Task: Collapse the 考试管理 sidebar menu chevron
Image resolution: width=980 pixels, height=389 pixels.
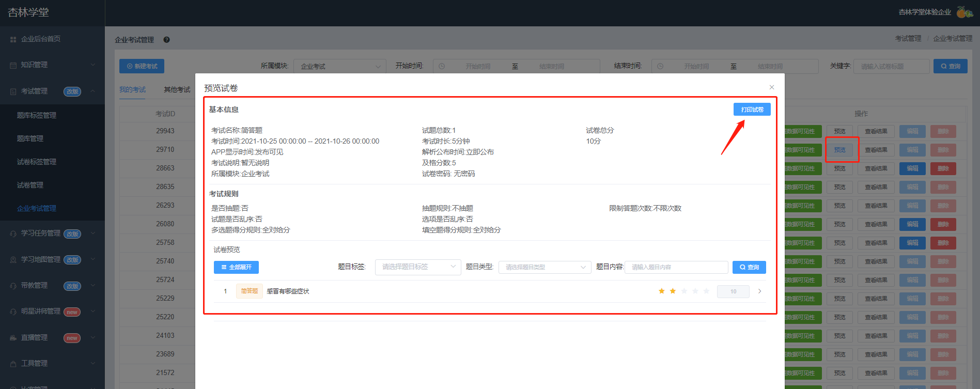Action: (93, 91)
